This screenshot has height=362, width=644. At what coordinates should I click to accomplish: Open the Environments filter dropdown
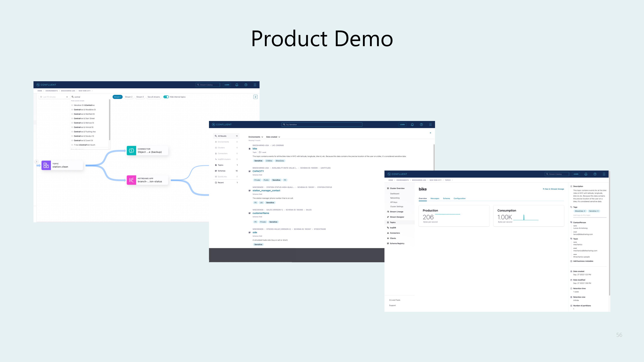256,137
